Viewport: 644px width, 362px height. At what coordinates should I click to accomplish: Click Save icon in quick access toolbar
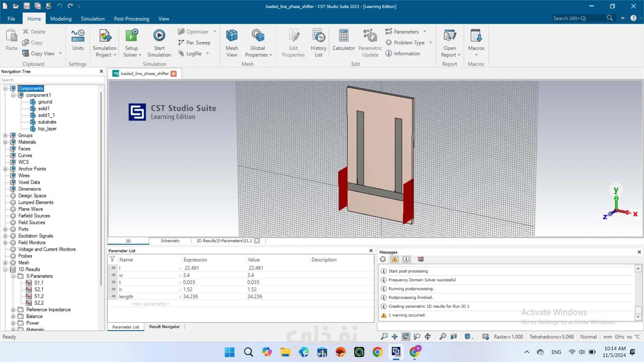[x=27, y=6]
